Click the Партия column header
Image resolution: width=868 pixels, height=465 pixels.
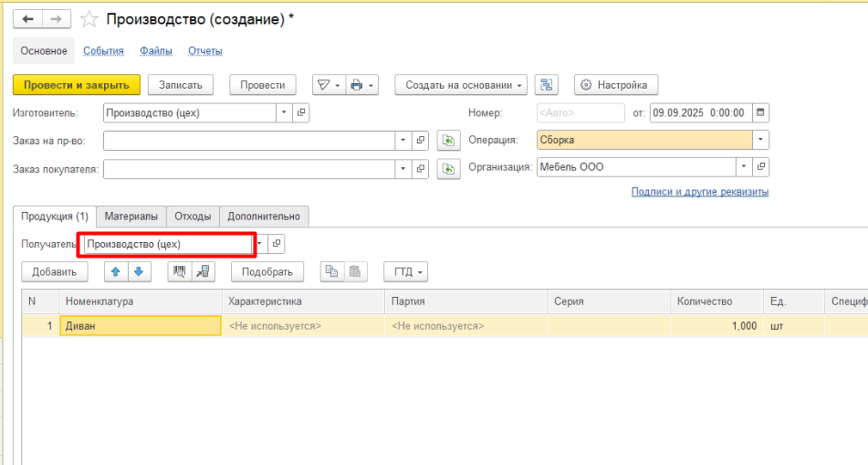(465, 301)
